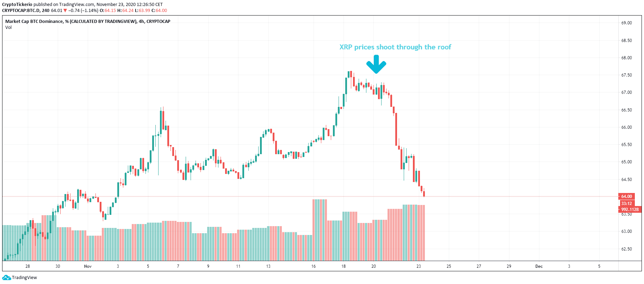The height and width of the screenshot is (284, 644).
Task: Click the CRYPTOCAP:BTC.D symbol in the header
Action: click(20, 11)
